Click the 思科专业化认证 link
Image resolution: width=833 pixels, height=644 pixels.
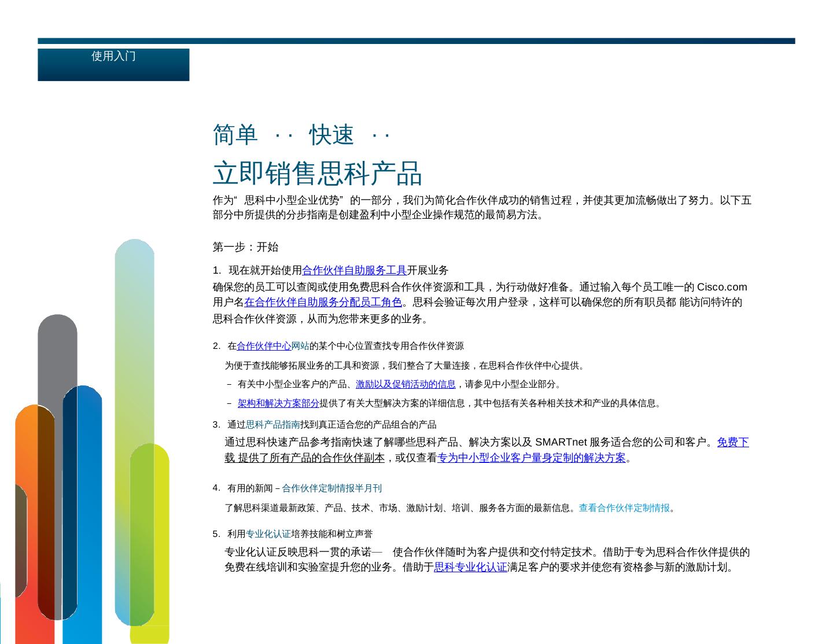(x=470, y=567)
